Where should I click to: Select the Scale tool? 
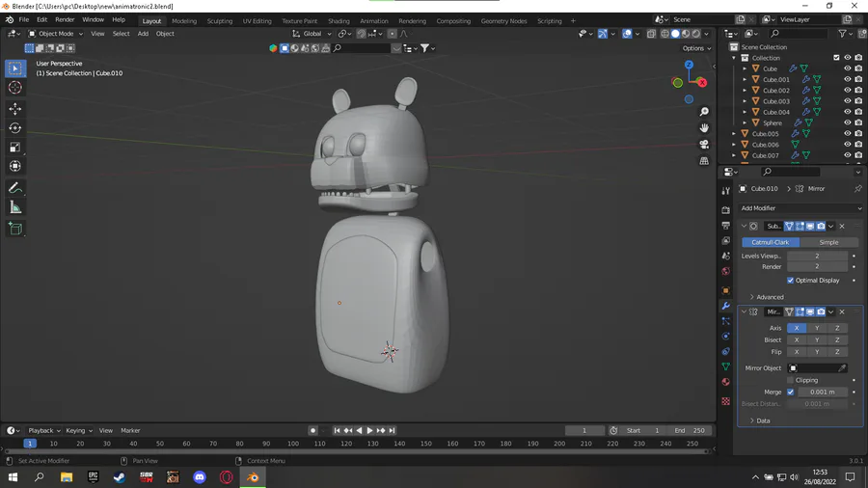[14, 148]
